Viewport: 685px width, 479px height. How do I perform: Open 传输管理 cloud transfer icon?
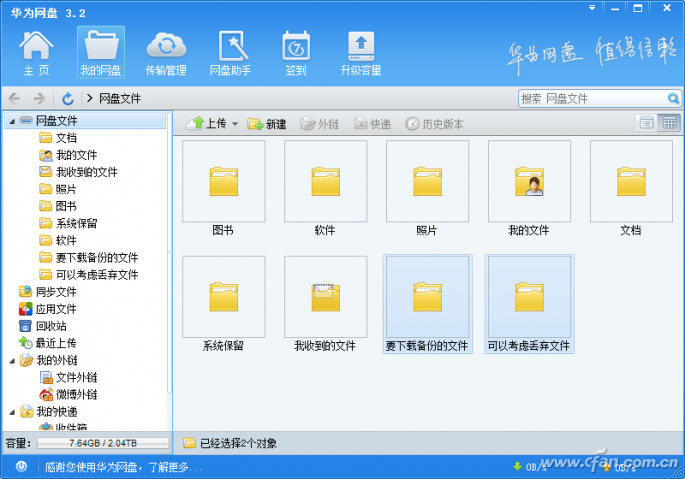pyautogui.click(x=166, y=52)
